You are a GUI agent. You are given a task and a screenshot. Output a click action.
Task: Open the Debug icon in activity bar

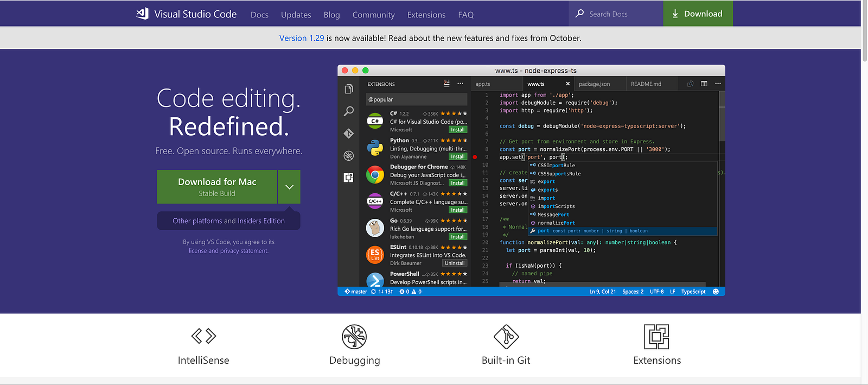pos(349,155)
